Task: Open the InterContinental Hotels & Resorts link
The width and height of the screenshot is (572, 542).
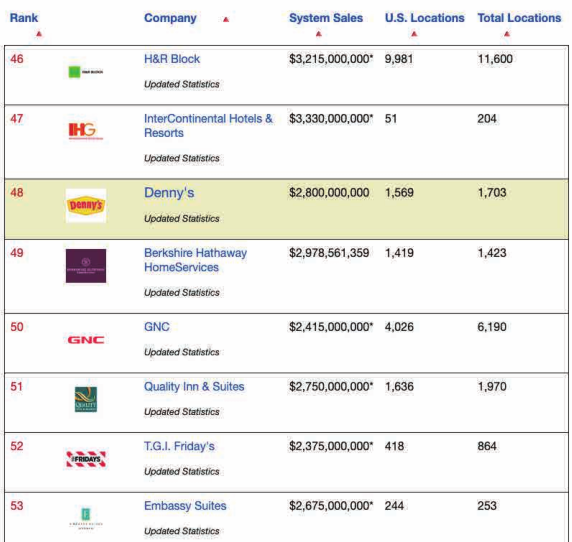Action: pos(208,125)
